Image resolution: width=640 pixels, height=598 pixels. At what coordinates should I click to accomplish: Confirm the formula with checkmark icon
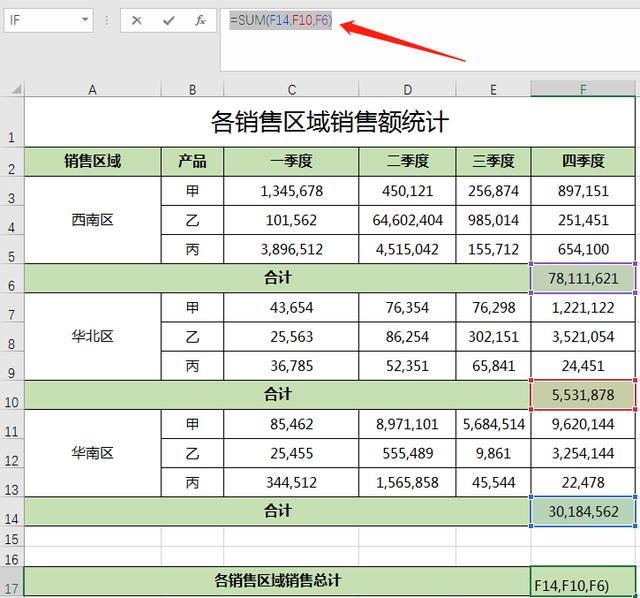[x=168, y=20]
